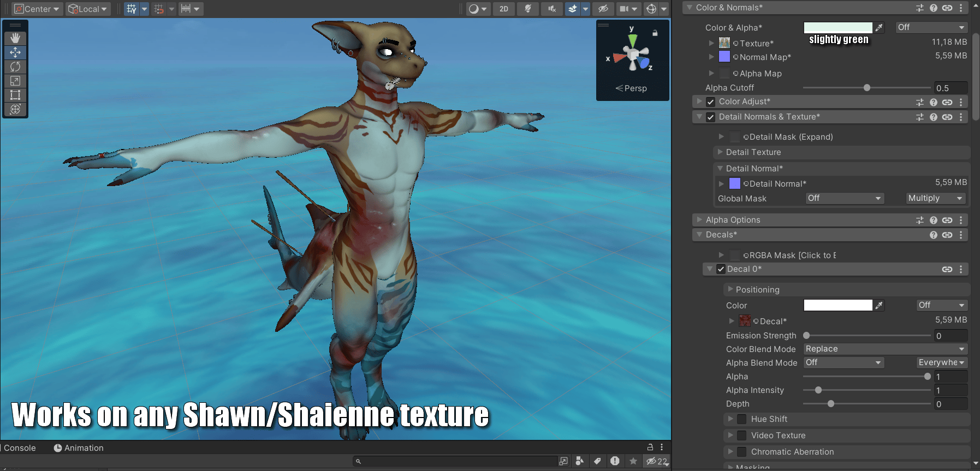The width and height of the screenshot is (980, 471).
Task: Click the Color & Alpha color swatch
Action: [838, 27]
